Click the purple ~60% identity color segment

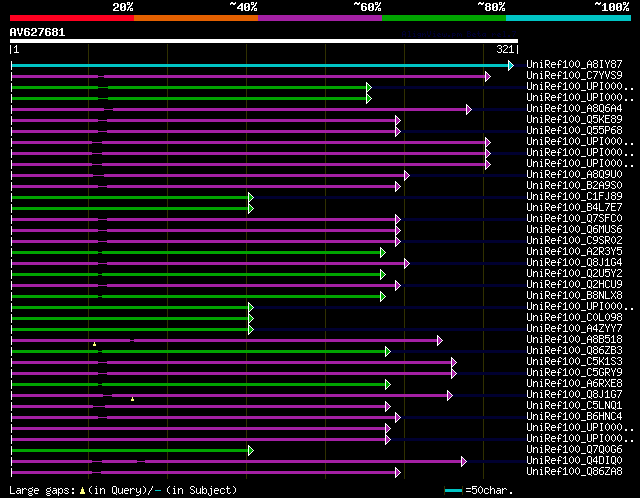320,18
